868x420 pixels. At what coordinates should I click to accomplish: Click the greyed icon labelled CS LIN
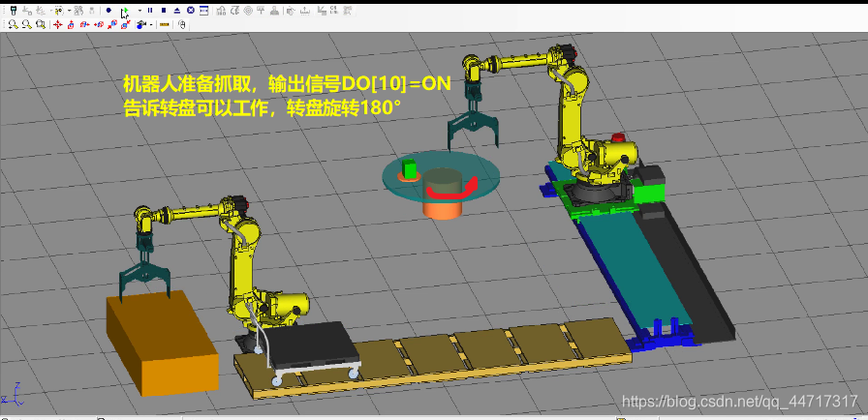tap(334, 11)
